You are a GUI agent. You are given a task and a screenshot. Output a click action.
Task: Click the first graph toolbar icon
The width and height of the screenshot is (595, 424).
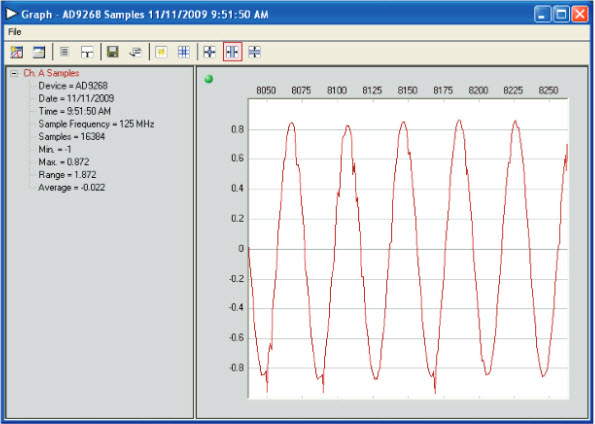click(16, 52)
